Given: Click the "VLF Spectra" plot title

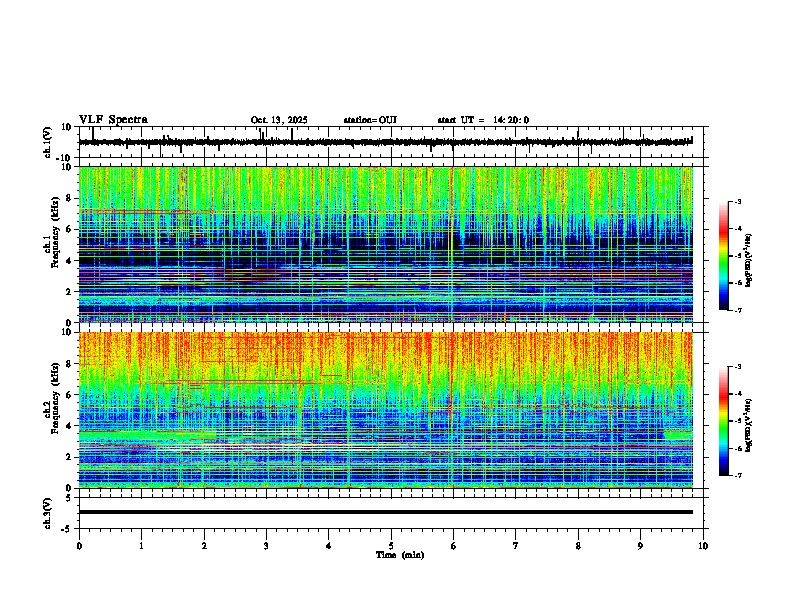Looking at the screenshot, I should 113,120.
